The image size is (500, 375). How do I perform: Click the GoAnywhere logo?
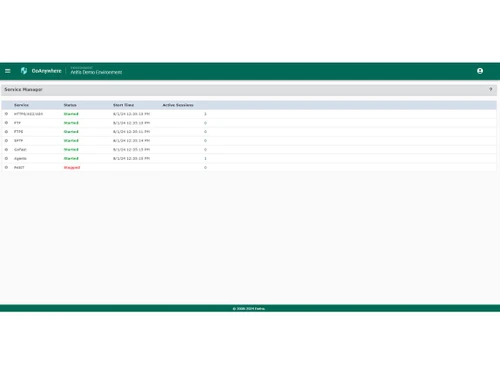[41, 71]
